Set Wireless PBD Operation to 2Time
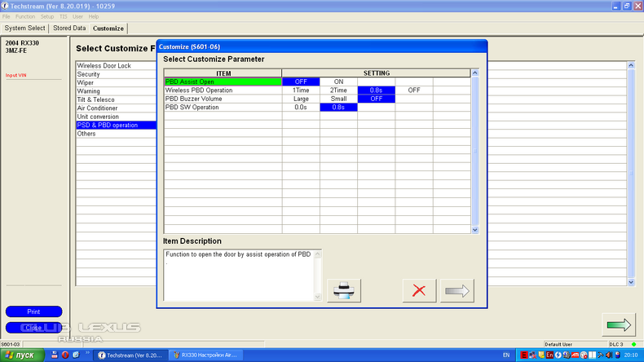The width and height of the screenshot is (644, 362). pos(338,90)
